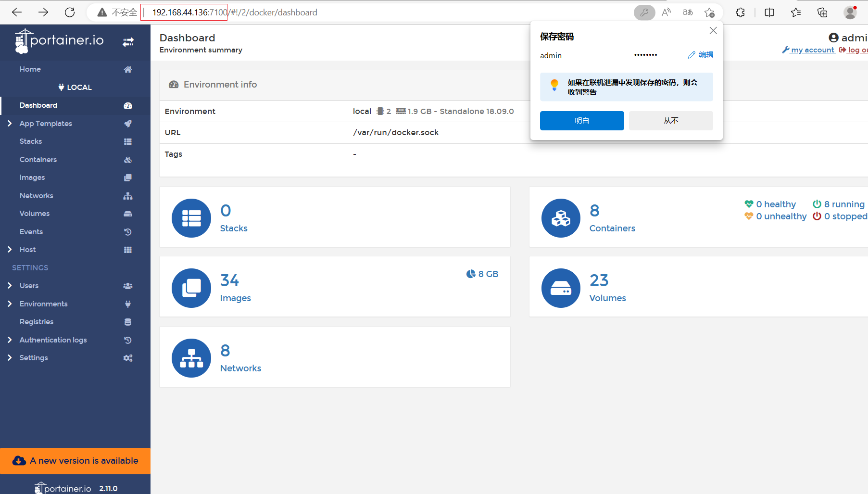Image resolution: width=868 pixels, height=494 pixels.
Task: Click the blue 明白 button
Action: point(582,121)
